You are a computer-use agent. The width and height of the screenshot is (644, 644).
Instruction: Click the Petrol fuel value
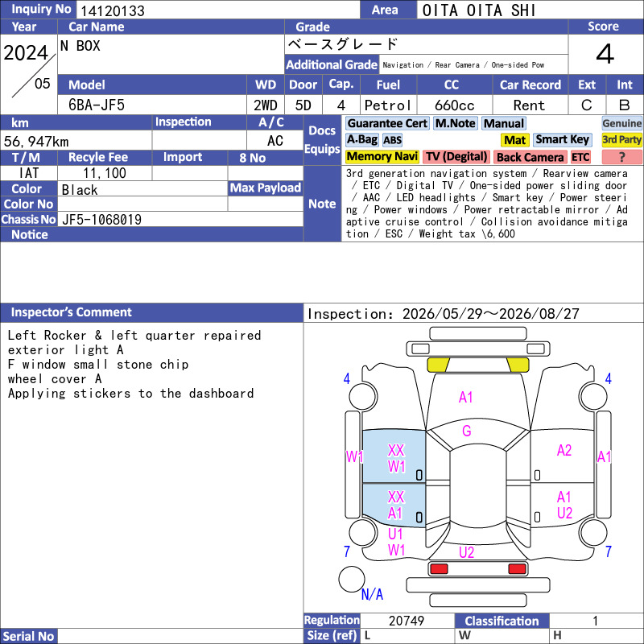tap(388, 105)
